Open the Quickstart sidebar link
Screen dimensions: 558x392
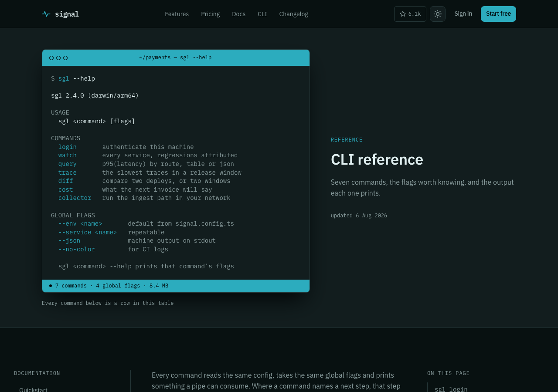point(33,390)
